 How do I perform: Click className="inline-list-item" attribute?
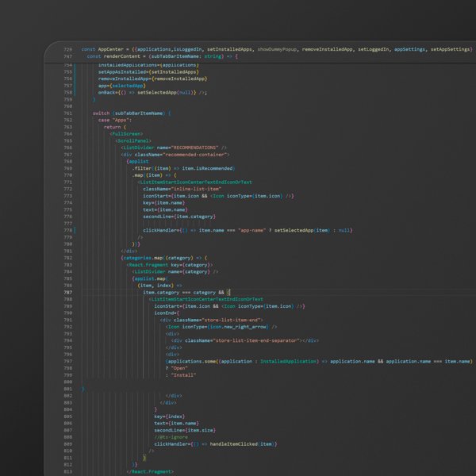click(182, 189)
